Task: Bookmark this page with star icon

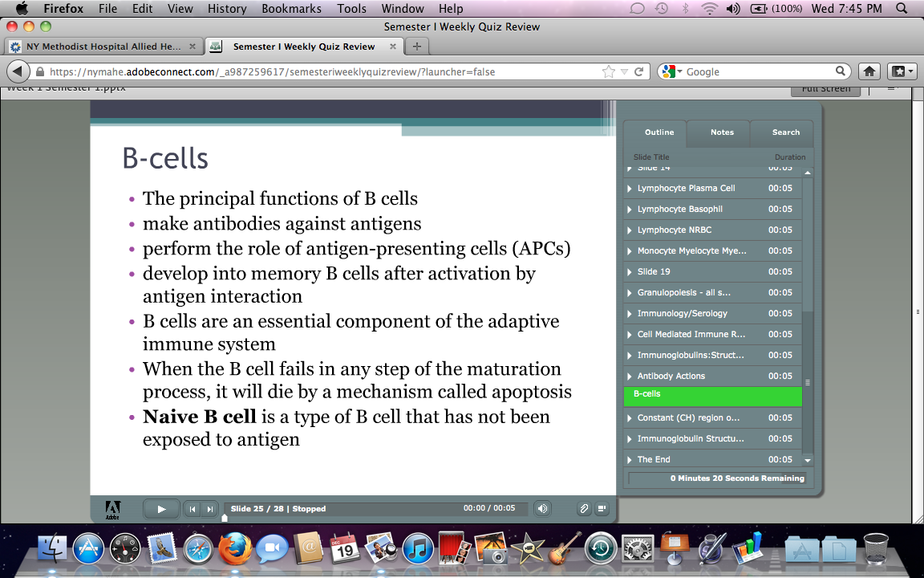Action: [x=610, y=71]
